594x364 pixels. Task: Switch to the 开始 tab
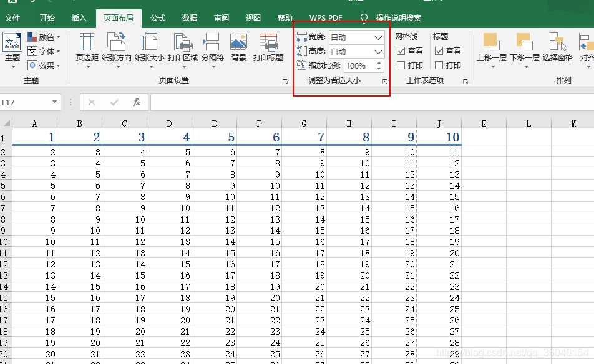(47, 18)
